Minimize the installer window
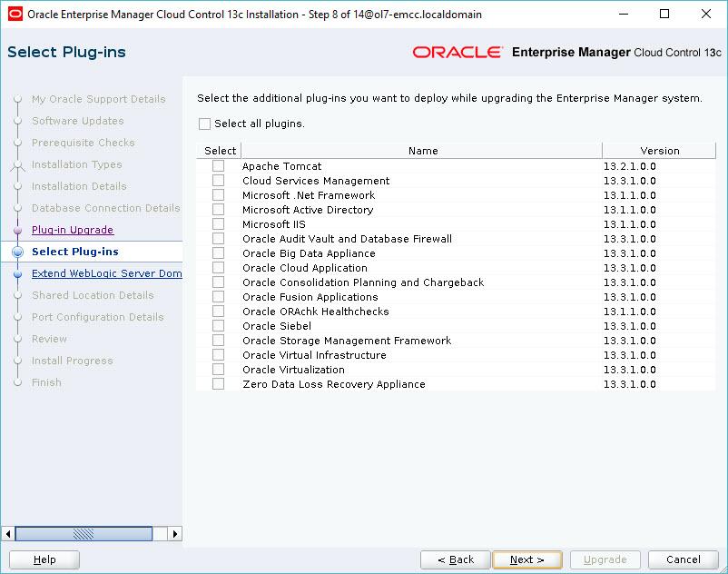 pyautogui.click(x=624, y=14)
